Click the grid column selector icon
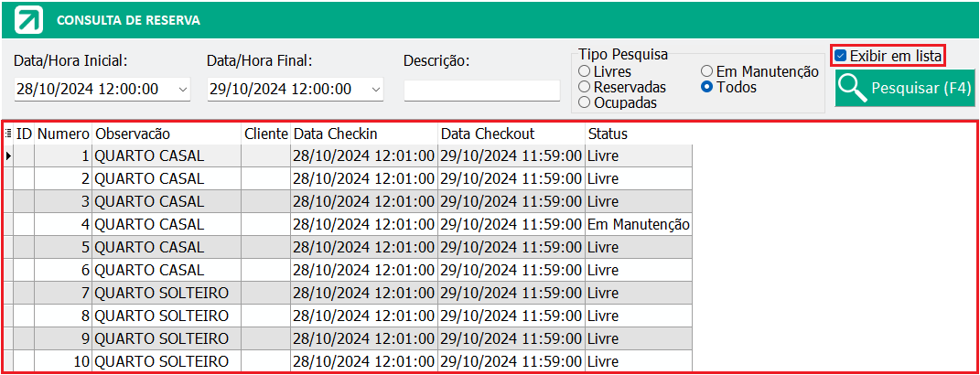Screen dimensions: 980x375 point(8,134)
